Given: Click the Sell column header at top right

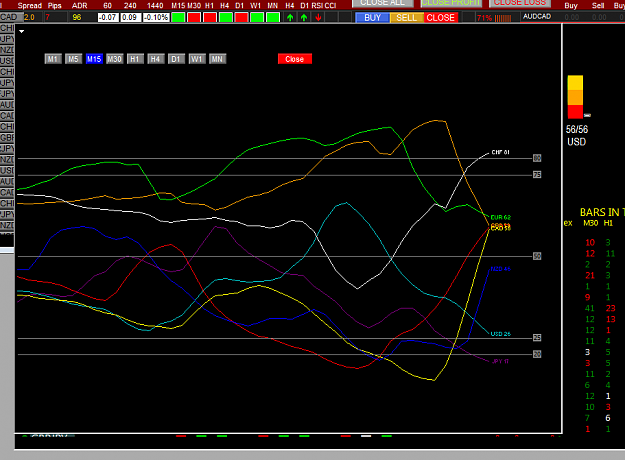Looking at the screenshot, I should click(598, 6).
